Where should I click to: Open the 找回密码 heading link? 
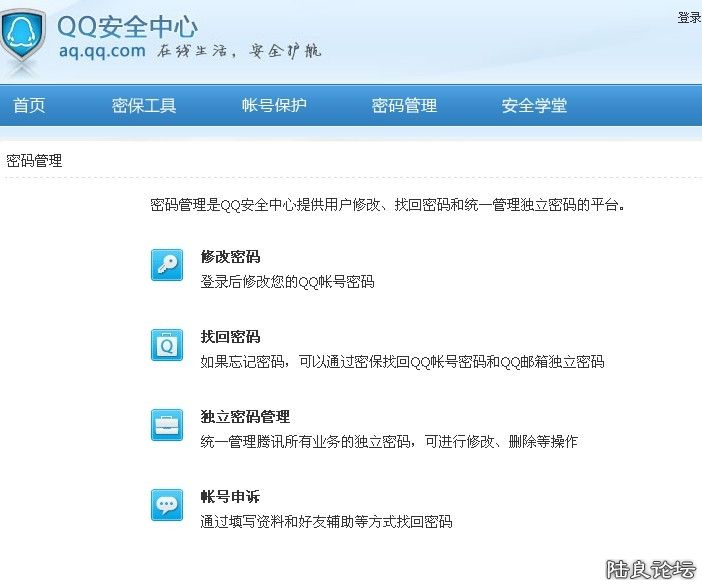[230, 337]
